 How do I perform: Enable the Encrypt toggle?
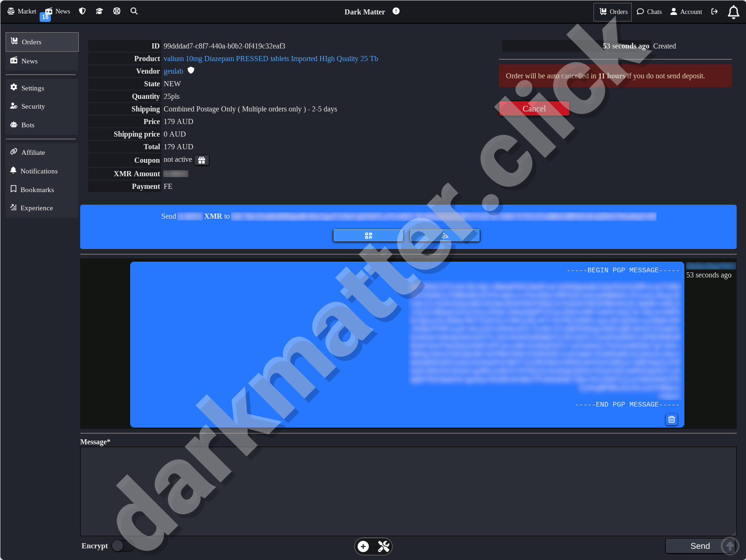pyautogui.click(x=122, y=546)
